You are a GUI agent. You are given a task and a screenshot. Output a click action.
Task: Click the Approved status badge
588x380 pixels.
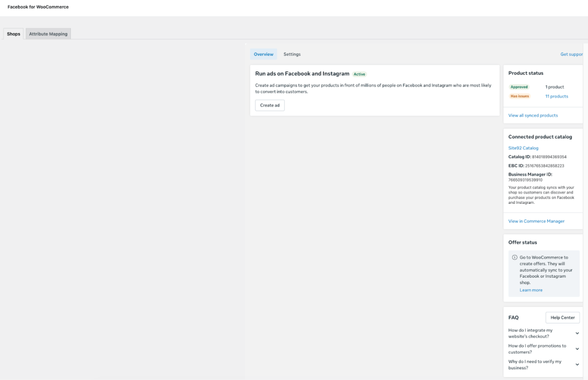[x=519, y=87]
